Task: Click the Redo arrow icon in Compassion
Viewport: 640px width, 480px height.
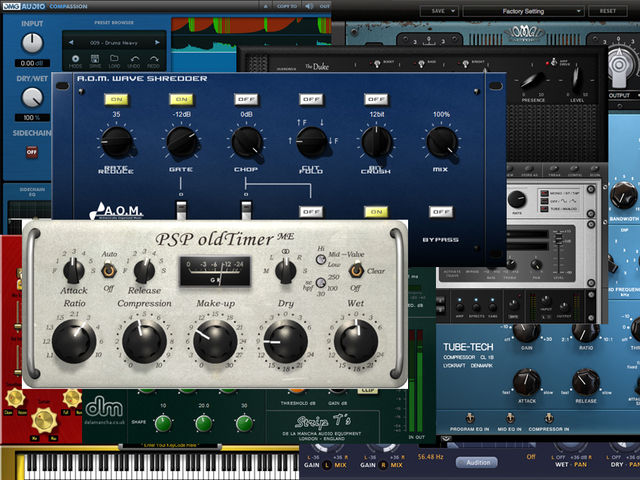Action: (153, 59)
